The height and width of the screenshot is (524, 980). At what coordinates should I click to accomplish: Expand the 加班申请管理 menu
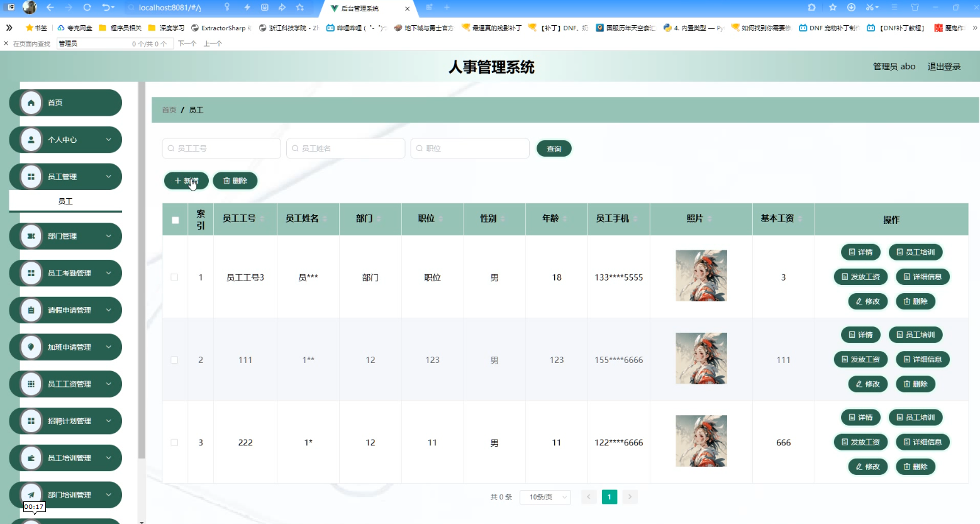click(109, 347)
